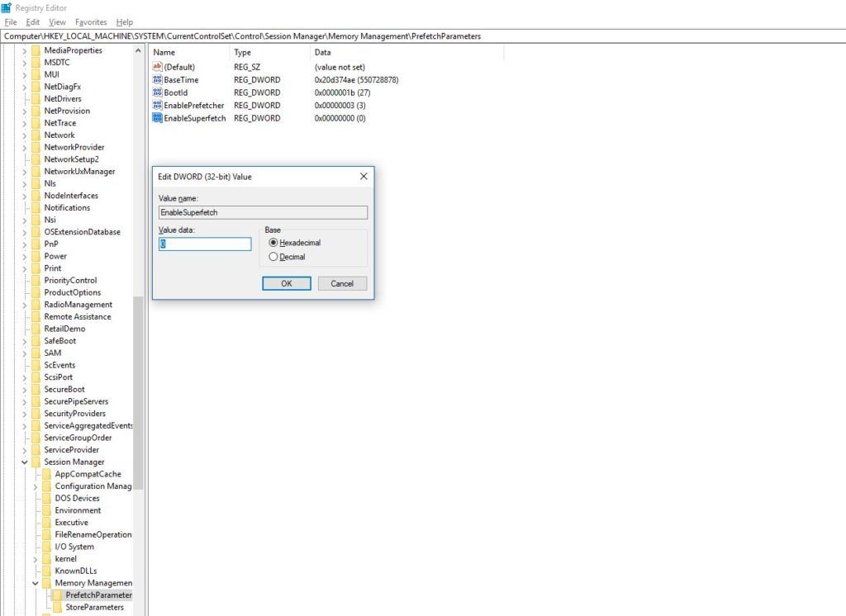Screen dimensions: 846x616
Task: Click the REG_DWORD icon beside EnablePrefetcher
Action: [x=157, y=105]
